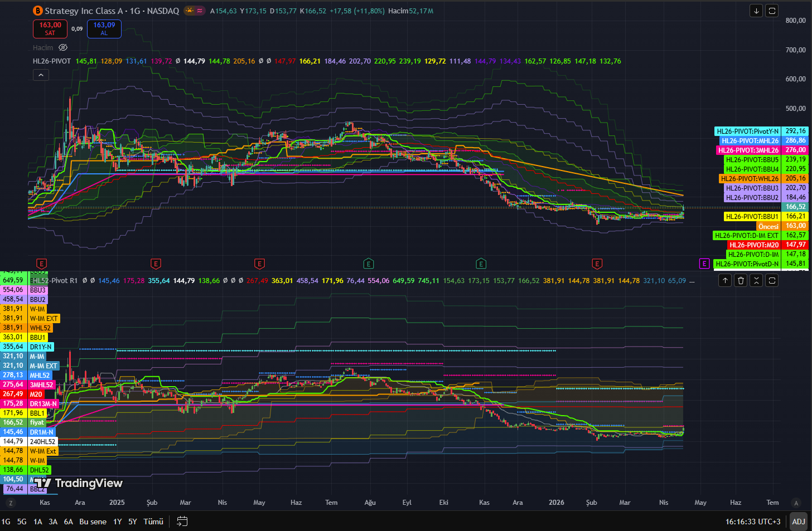Viewport: 812px width, 531px height.
Task: Click the Bitcoin logo beside Strategy Inc title
Action: 38,11
